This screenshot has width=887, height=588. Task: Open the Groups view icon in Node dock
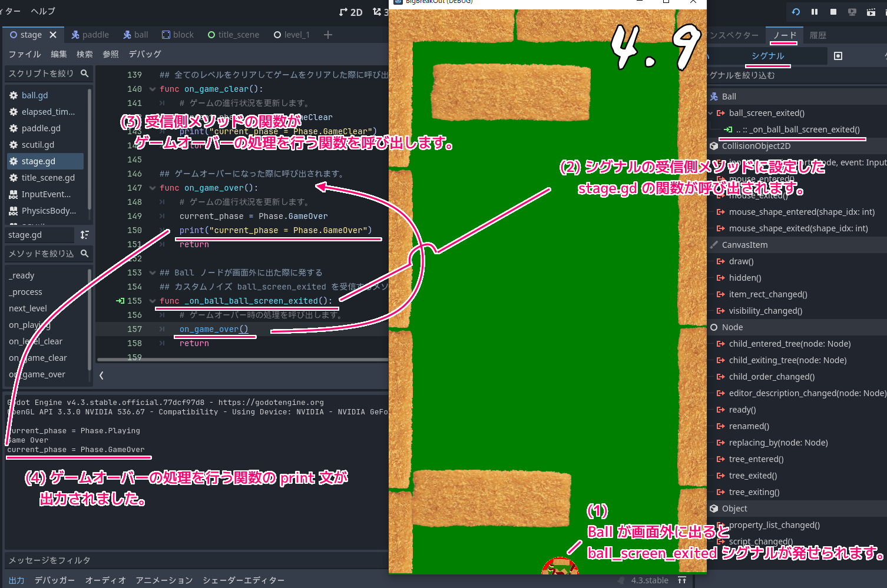[x=838, y=56]
